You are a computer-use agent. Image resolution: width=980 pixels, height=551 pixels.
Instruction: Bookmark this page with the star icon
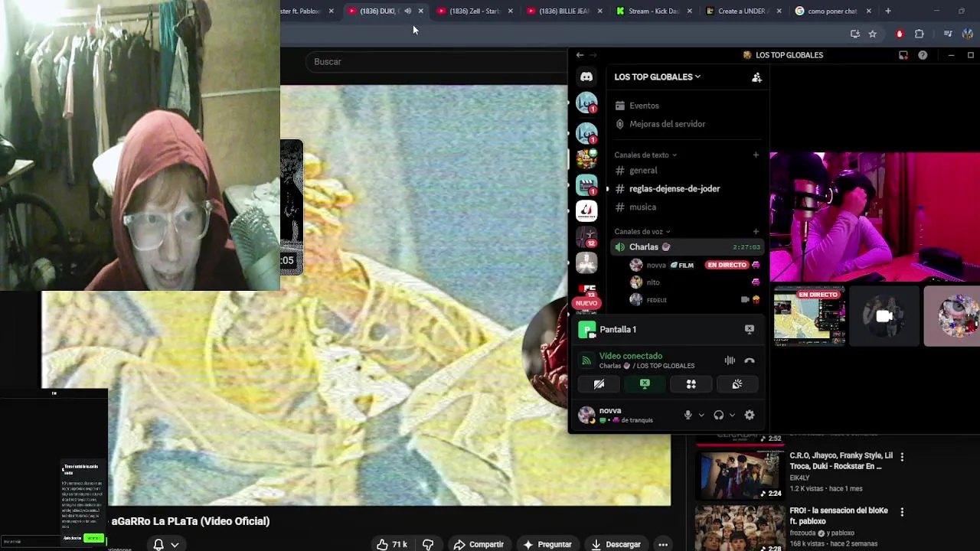[872, 34]
